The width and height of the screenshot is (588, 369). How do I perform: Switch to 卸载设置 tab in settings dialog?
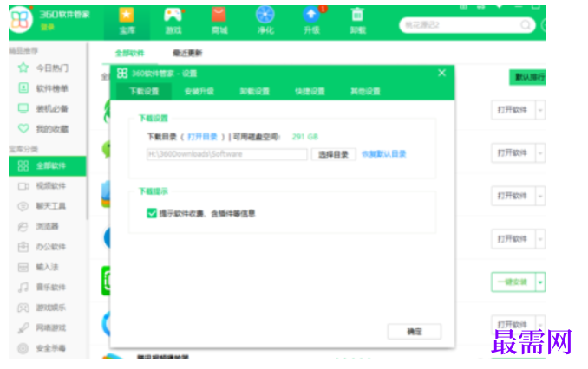coord(255,91)
